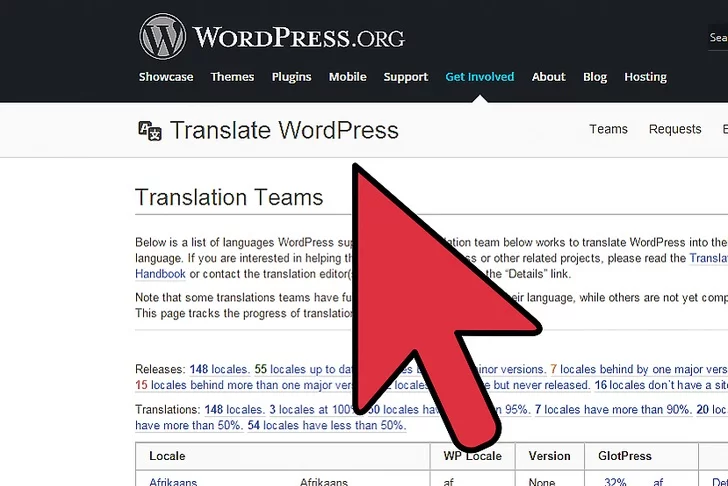Click the highlighted Get Involved item

click(479, 77)
